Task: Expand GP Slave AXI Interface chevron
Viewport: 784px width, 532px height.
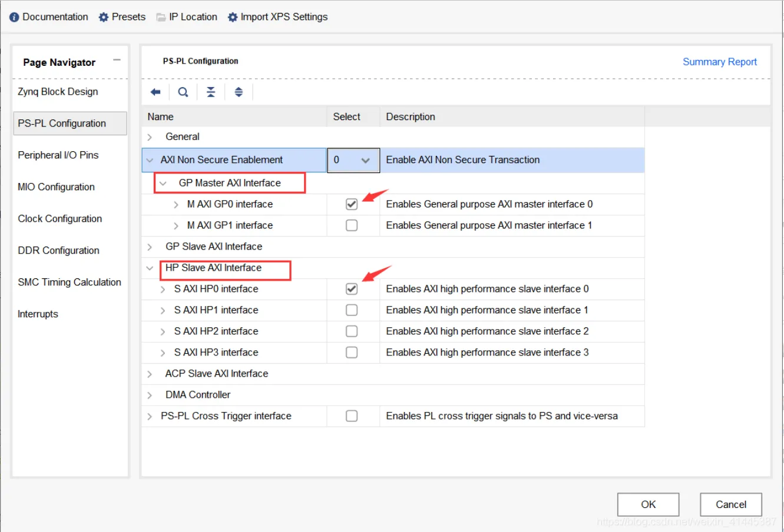Action: tap(150, 247)
